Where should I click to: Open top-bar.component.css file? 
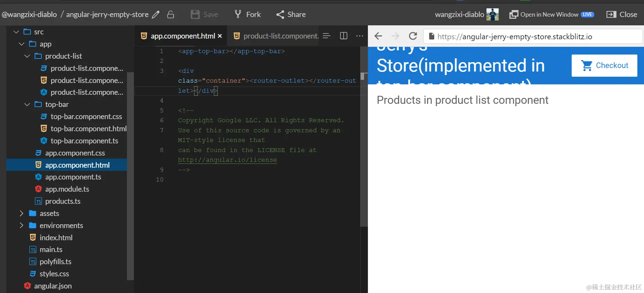pyautogui.click(x=86, y=117)
